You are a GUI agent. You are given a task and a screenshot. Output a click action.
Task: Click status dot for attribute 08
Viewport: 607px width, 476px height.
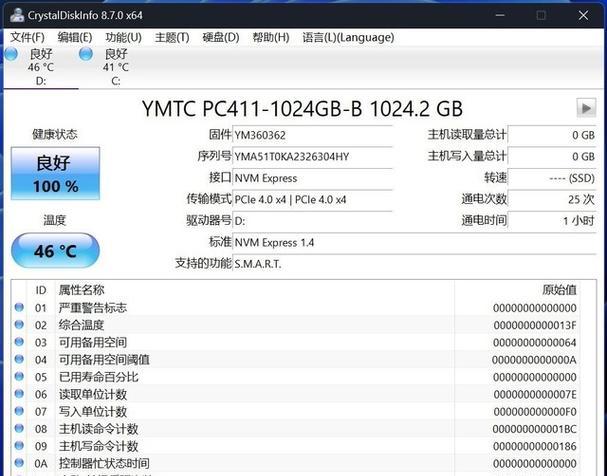coord(19,428)
